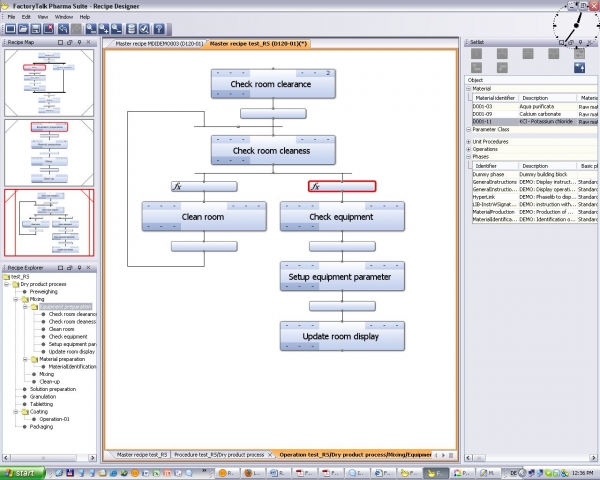Open the Window menu
The width and height of the screenshot is (600, 480).
[63, 17]
